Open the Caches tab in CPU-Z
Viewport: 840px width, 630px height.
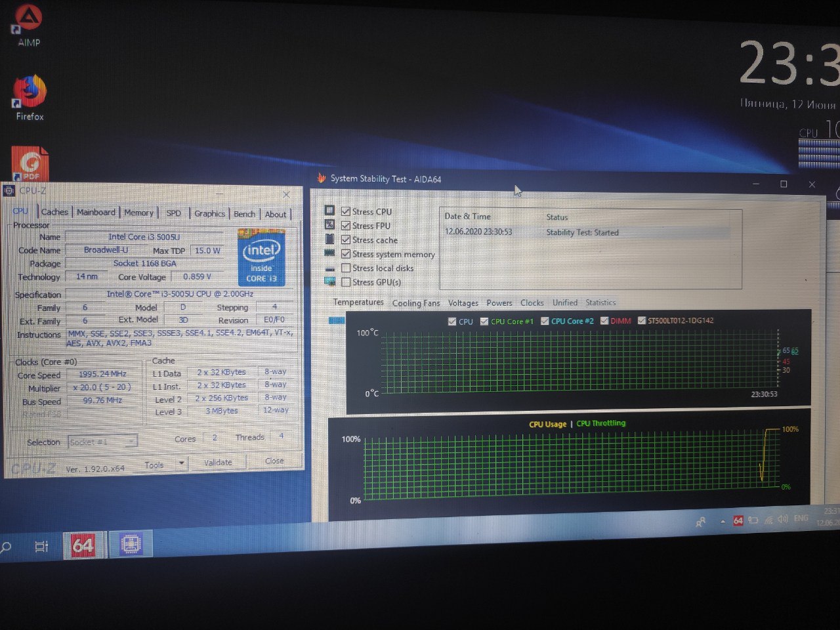(x=54, y=211)
